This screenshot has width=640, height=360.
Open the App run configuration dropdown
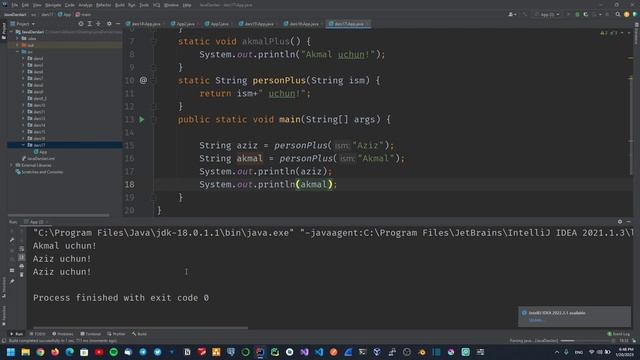coord(547,14)
